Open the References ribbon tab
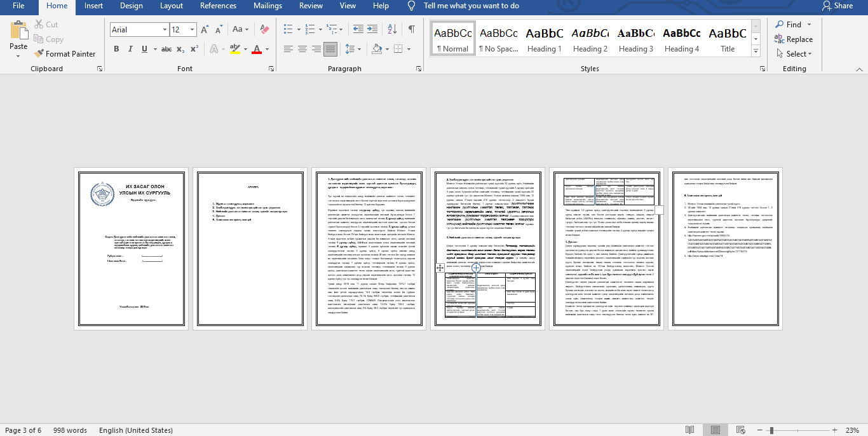The width and height of the screenshot is (868, 436). 218,6
